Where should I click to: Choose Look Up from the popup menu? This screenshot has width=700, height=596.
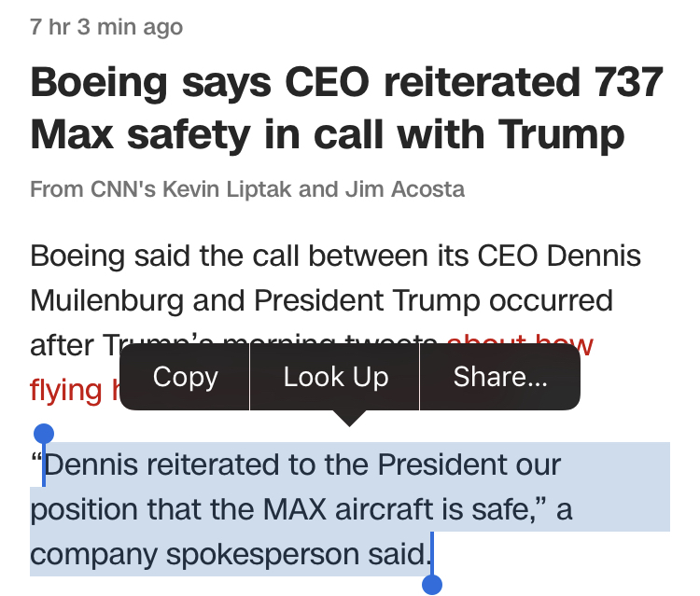pyautogui.click(x=335, y=377)
